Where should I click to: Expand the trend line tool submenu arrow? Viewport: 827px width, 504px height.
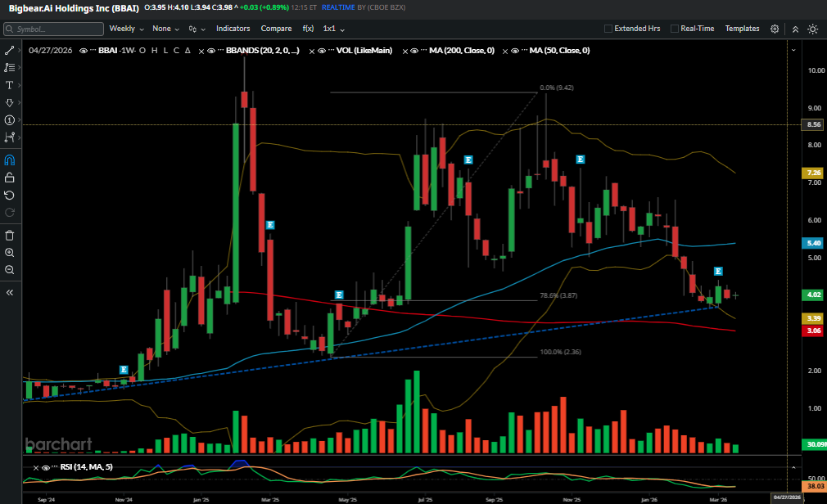click(x=20, y=50)
